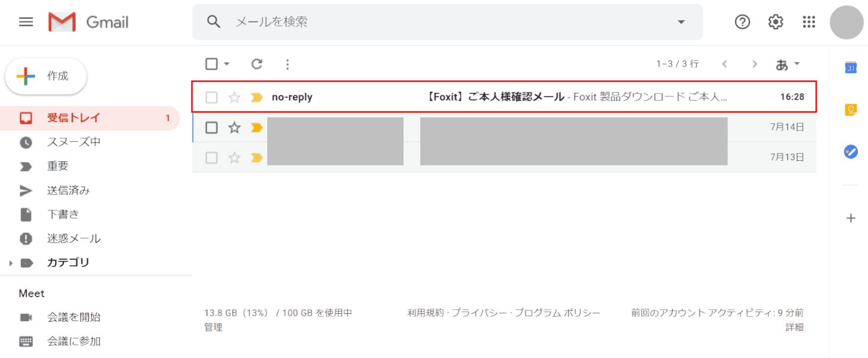This screenshot has width=868, height=358.
Task: Star the email dated 7月13日
Action: point(234,158)
